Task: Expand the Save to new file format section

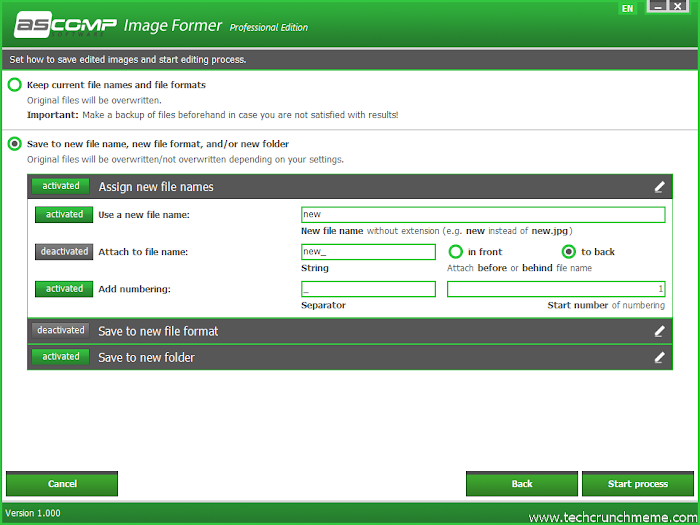Action: pos(350,331)
